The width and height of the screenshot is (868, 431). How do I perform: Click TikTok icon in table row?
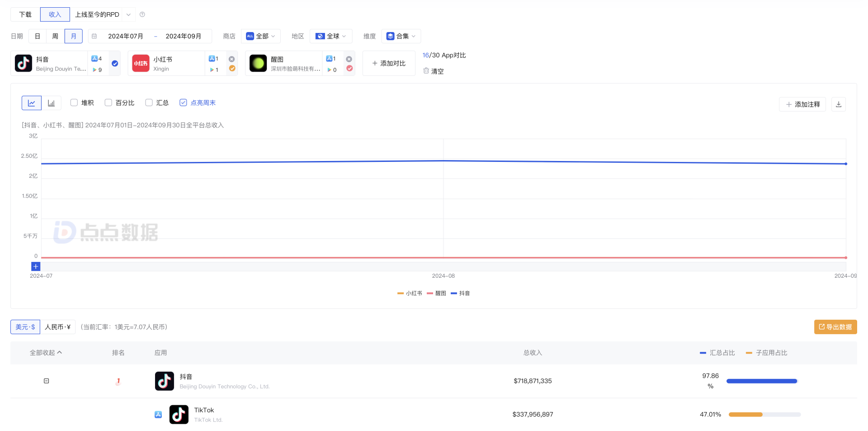pos(179,414)
